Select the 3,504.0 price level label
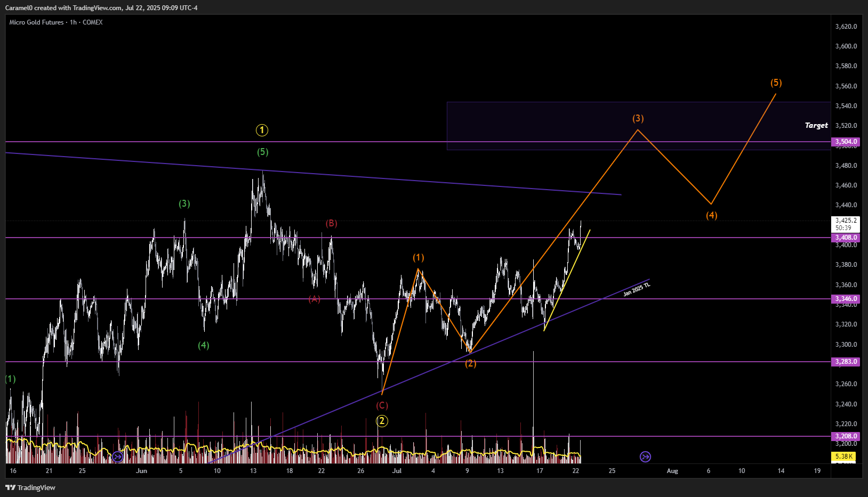The image size is (868, 497). [x=846, y=142]
